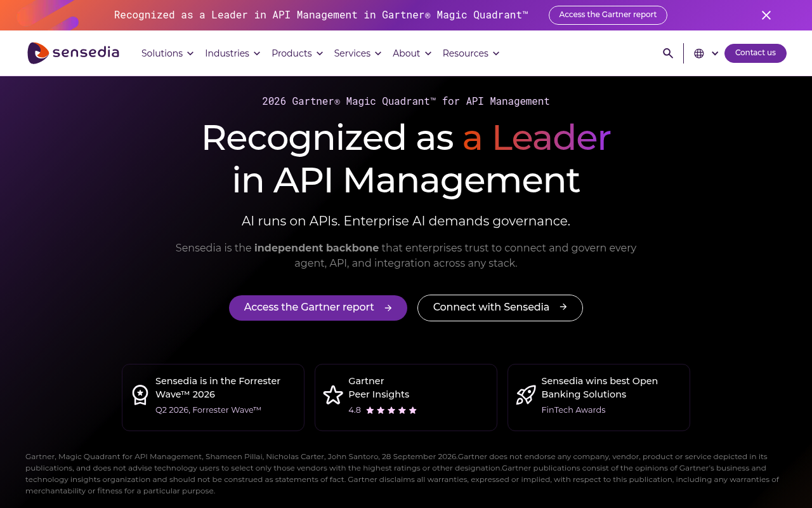The image size is (812, 508).
Task: Open the Products menu
Action: 298,53
